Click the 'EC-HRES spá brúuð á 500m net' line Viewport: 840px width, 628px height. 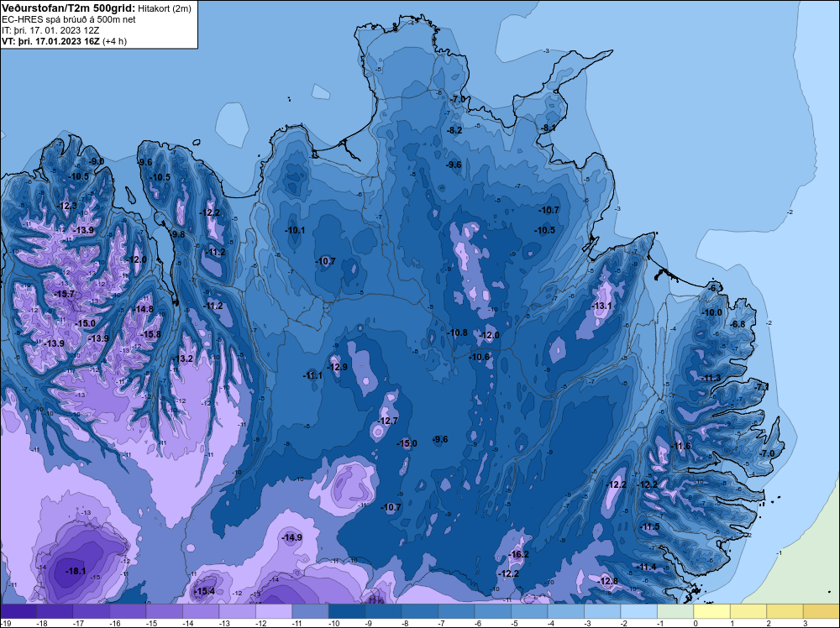tap(69, 20)
